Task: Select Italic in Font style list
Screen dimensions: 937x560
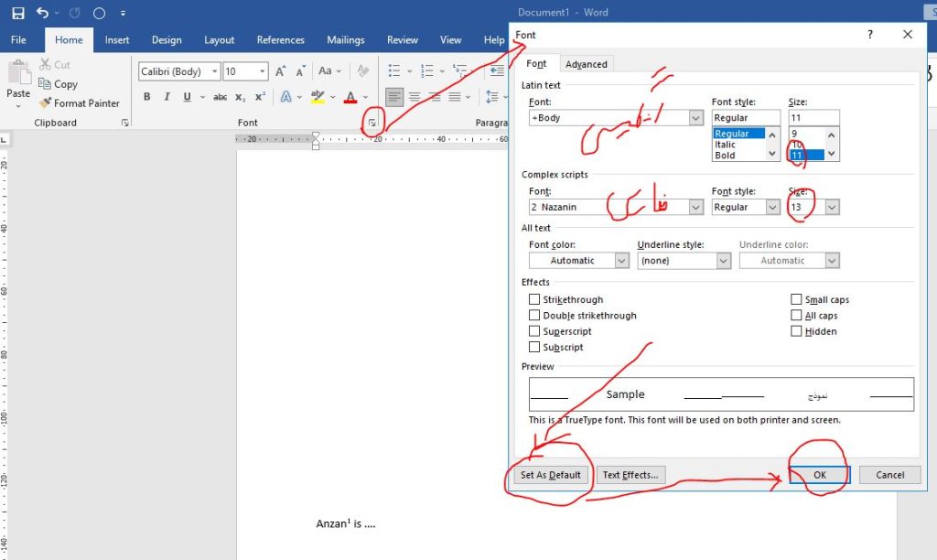Action: pyautogui.click(x=726, y=145)
